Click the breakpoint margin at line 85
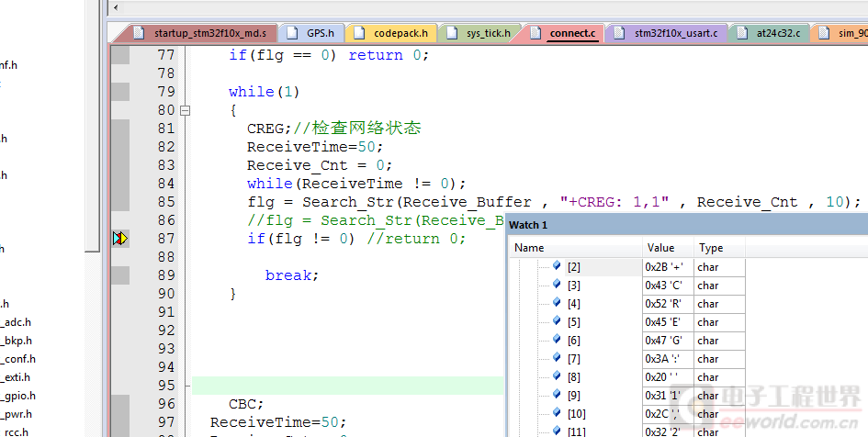Image resolution: width=868 pixels, height=437 pixels. pos(120,202)
